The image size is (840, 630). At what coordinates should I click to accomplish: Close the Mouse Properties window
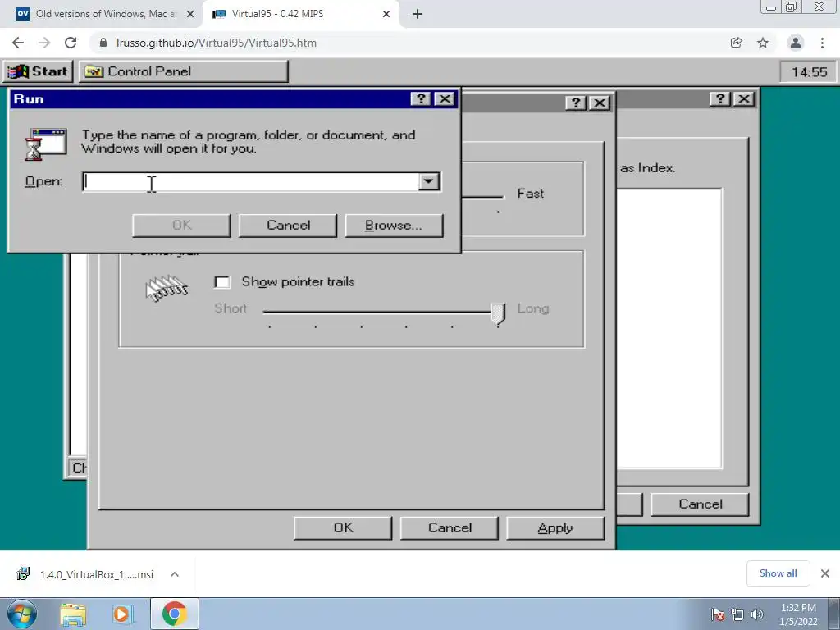pos(600,103)
